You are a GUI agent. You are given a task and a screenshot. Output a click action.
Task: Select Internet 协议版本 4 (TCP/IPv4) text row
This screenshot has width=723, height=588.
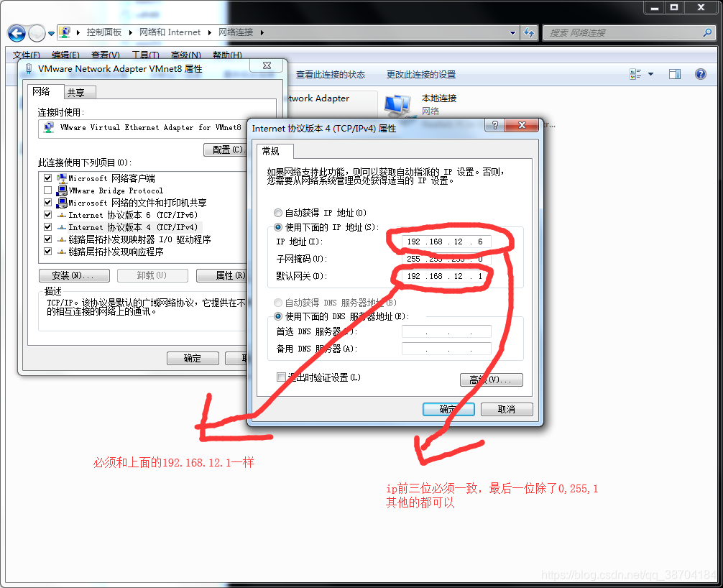133,227
